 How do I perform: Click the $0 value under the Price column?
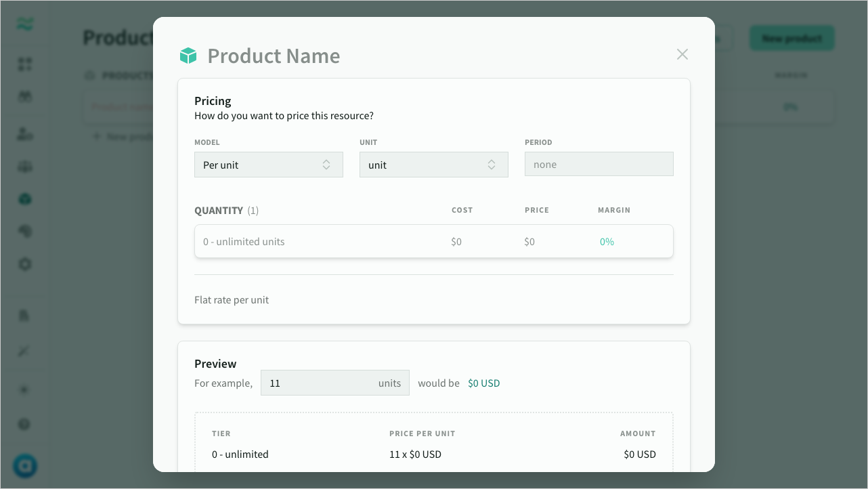coord(529,242)
